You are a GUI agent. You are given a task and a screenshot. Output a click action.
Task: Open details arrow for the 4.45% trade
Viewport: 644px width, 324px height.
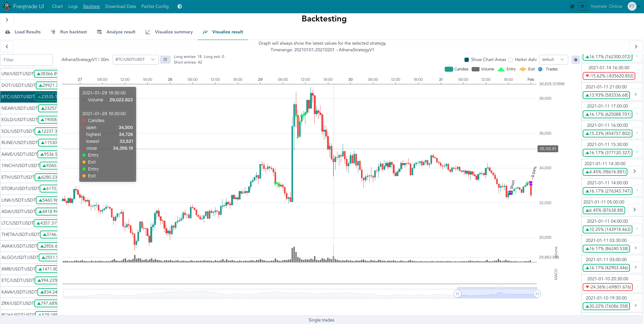pos(635,171)
